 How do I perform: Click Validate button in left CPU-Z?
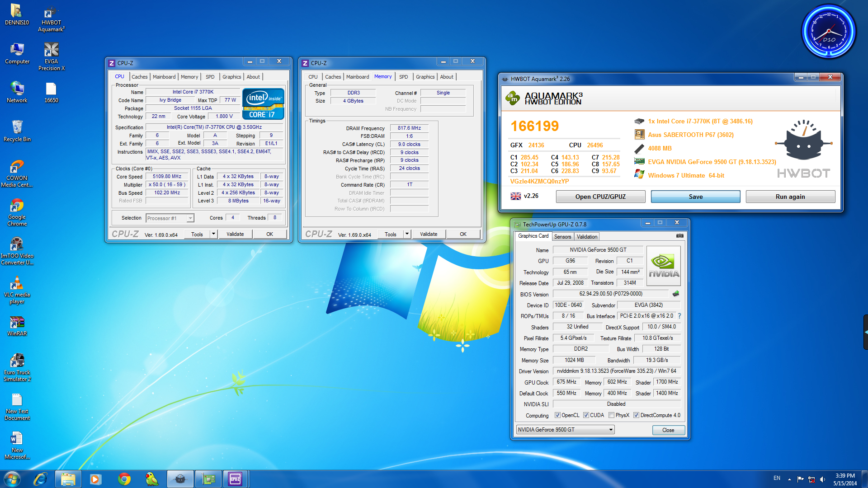[235, 234]
